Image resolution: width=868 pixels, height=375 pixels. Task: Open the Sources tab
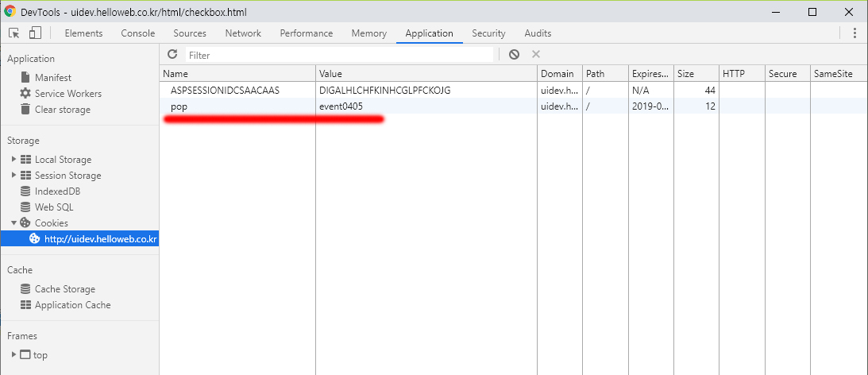189,33
